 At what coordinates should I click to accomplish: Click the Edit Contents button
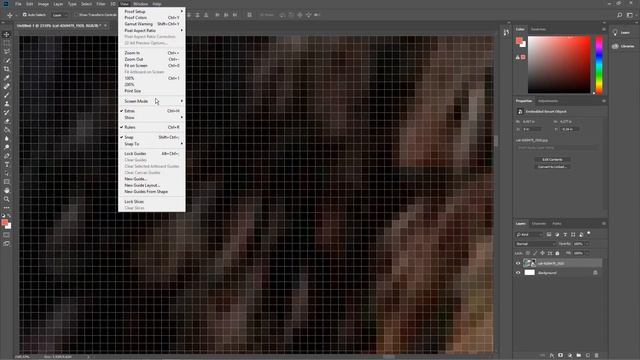(x=552, y=160)
